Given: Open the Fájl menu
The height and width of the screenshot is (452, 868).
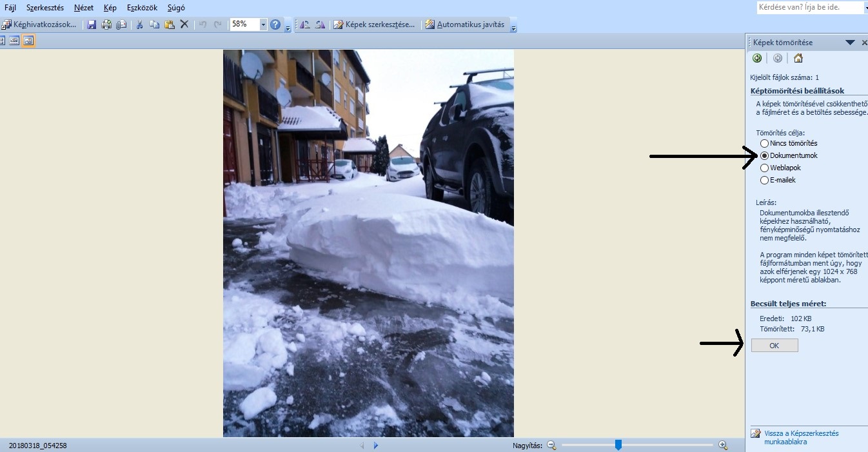Looking at the screenshot, I should tap(10, 8).
